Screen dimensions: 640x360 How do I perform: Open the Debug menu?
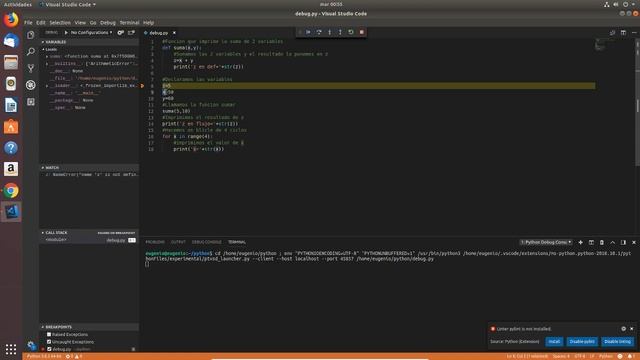[x=108, y=23]
